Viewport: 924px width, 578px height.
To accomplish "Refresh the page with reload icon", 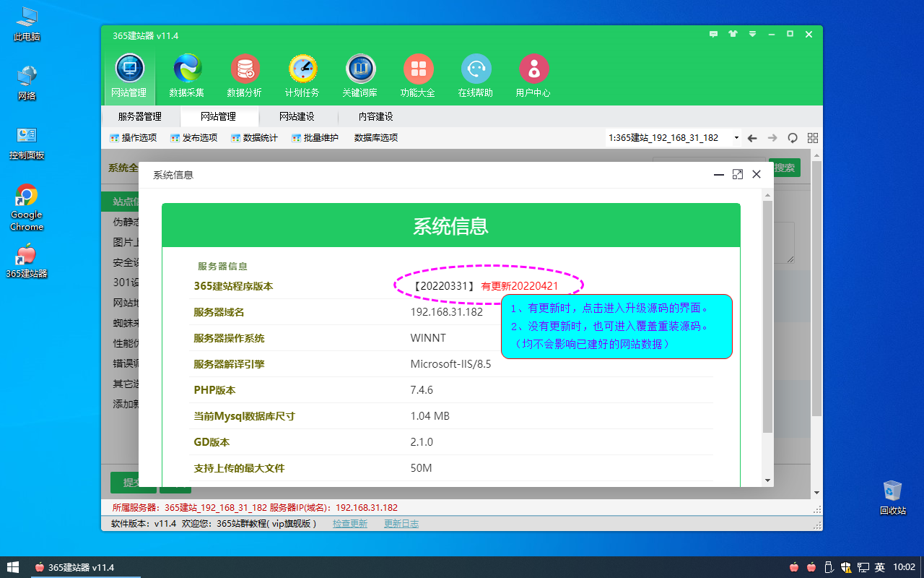I will [x=793, y=138].
